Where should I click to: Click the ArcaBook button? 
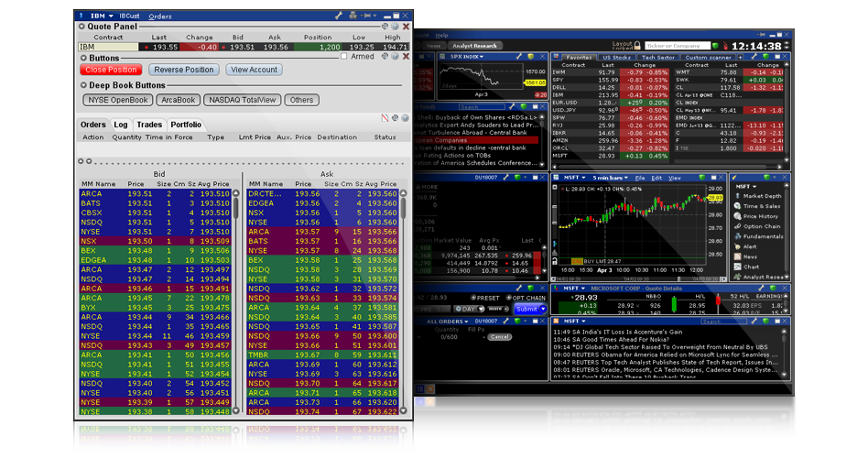coord(179,100)
